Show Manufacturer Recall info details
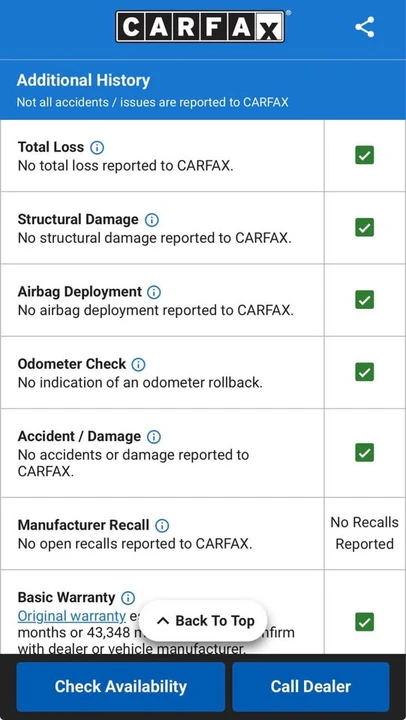This screenshot has height=720, width=406. click(162, 525)
